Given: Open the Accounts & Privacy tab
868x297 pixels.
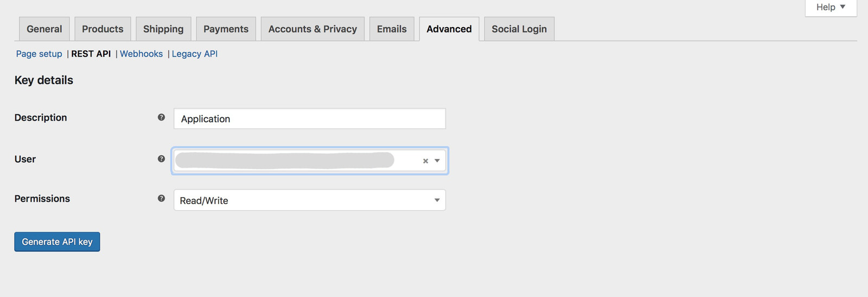Looking at the screenshot, I should (x=312, y=29).
